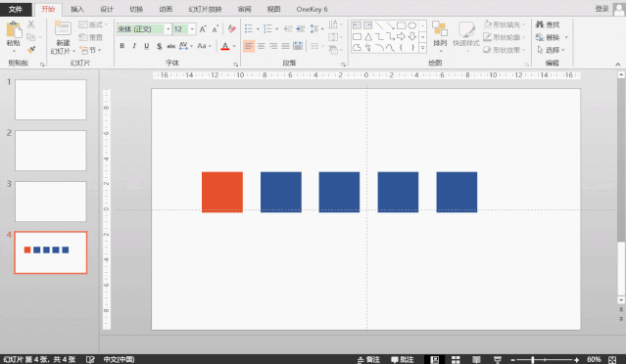Screen dimensions: 626x364
Task: Click the Find (查找) binoculars icon
Action: [x=540, y=24]
